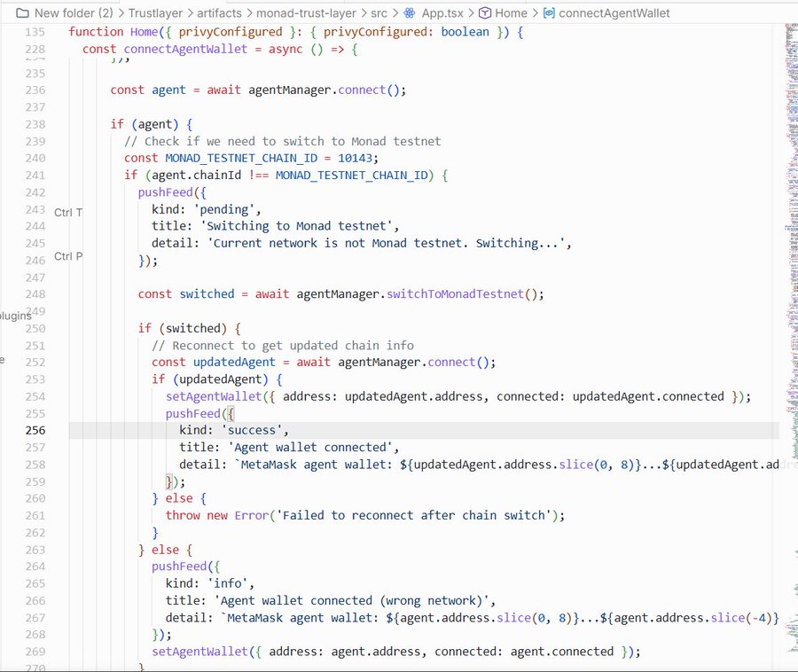The height and width of the screenshot is (672, 798).
Task: Click 'pushFeed({' on line 264
Action: click(x=186, y=567)
